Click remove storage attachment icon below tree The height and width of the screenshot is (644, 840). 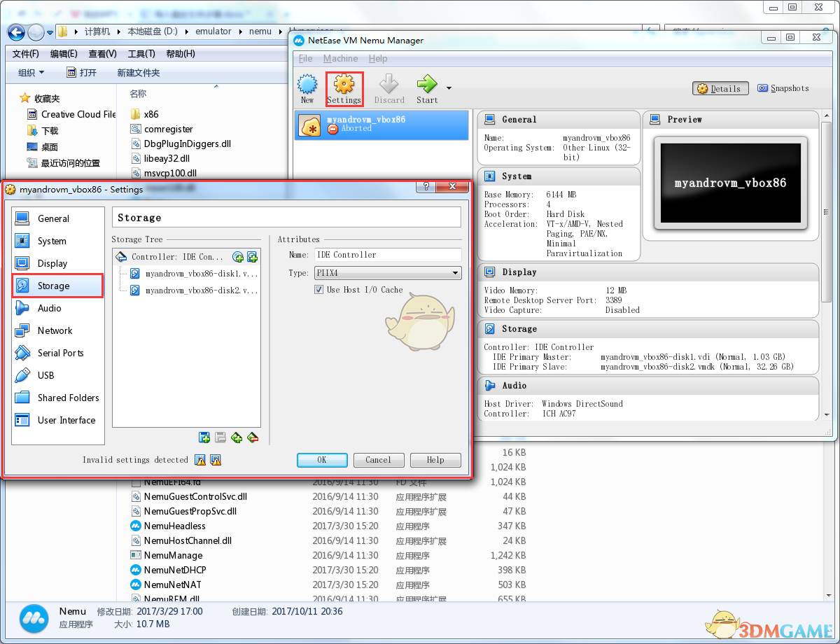pyautogui.click(x=253, y=437)
